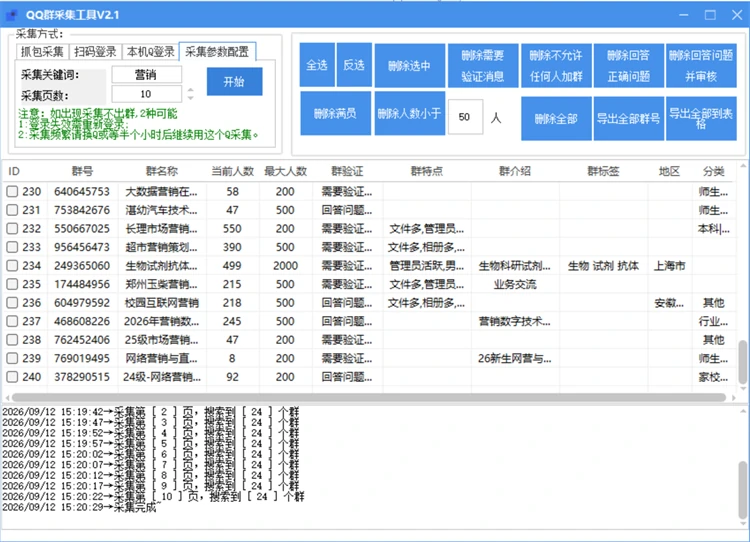Click the 群介绍 column header
Image resolution: width=750 pixels, height=542 pixels.
515,171
